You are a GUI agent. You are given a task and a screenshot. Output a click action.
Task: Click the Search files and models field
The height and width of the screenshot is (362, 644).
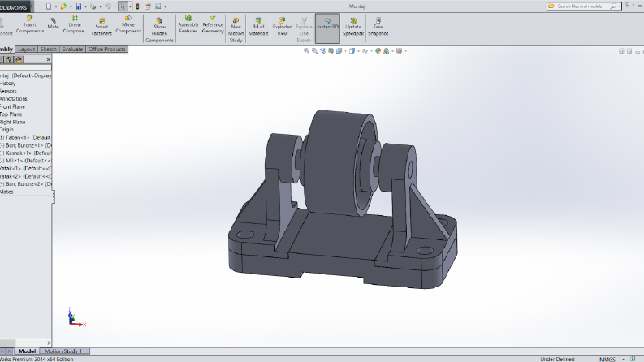[580, 6]
